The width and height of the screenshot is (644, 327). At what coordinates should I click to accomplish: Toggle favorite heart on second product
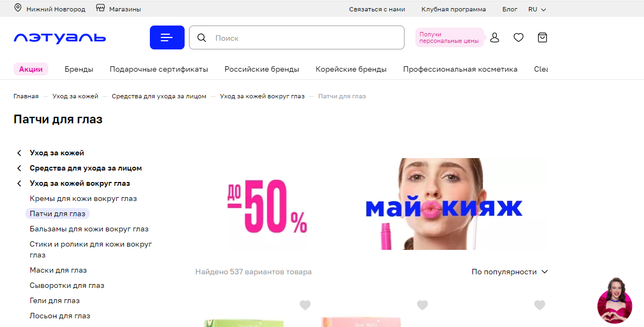(422, 305)
